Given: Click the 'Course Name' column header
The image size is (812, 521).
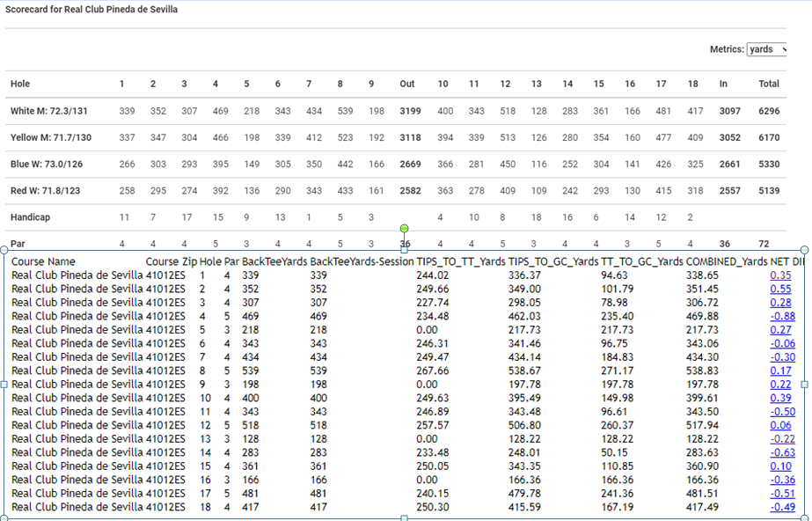Looking at the screenshot, I should (43, 261).
